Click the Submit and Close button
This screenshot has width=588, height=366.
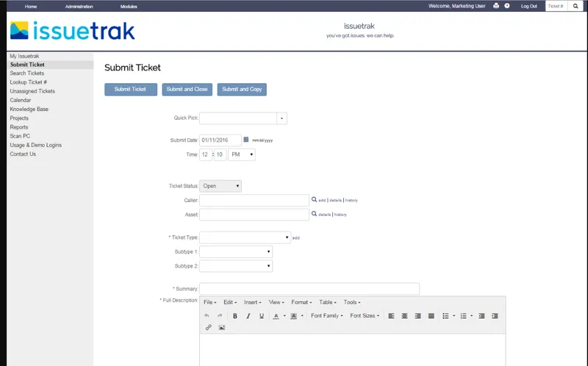[187, 89]
